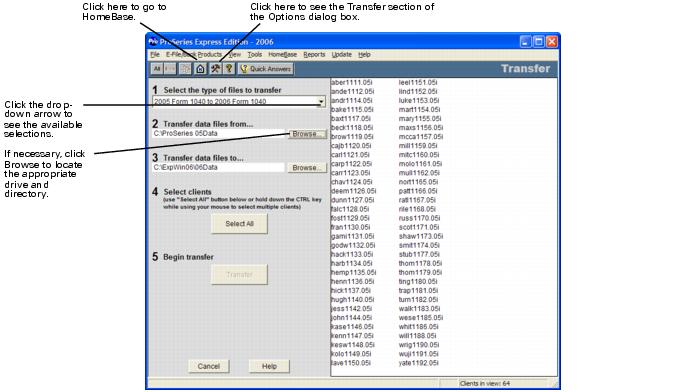The width and height of the screenshot is (698, 392).
Task: Select client file mill1159.05i
Action: click(x=418, y=145)
